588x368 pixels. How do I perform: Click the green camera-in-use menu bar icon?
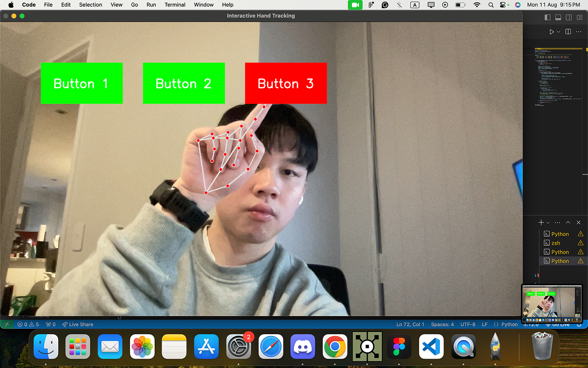(355, 5)
